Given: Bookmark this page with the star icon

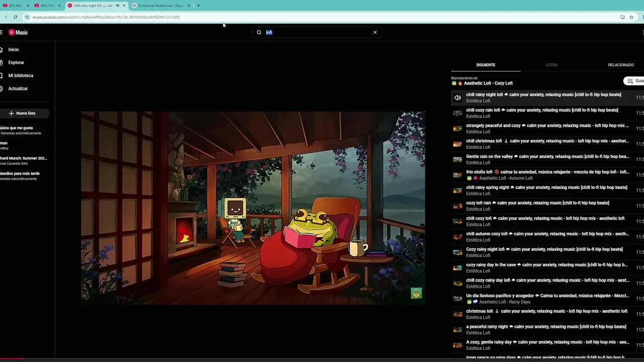Looking at the screenshot, I should tap(631, 17).
